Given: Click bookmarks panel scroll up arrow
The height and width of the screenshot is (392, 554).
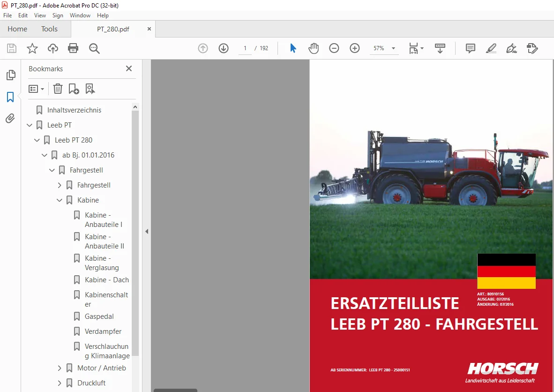Looking at the screenshot, I should 135,107.
